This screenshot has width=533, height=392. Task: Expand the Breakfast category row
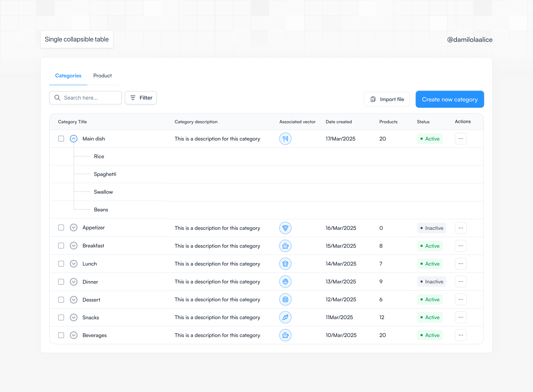pos(74,246)
